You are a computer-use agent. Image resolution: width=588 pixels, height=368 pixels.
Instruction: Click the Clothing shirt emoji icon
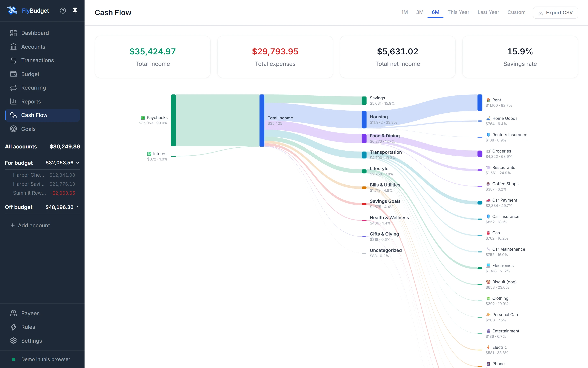pyautogui.click(x=488, y=298)
